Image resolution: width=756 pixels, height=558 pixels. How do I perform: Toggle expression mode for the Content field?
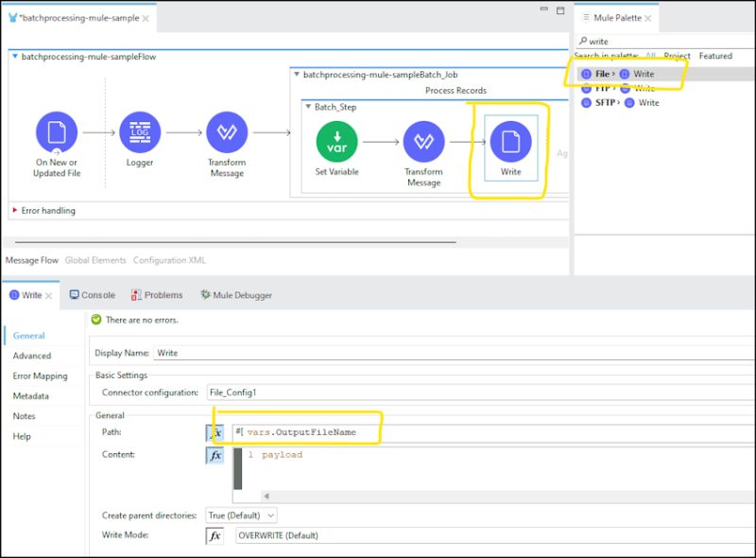click(215, 457)
